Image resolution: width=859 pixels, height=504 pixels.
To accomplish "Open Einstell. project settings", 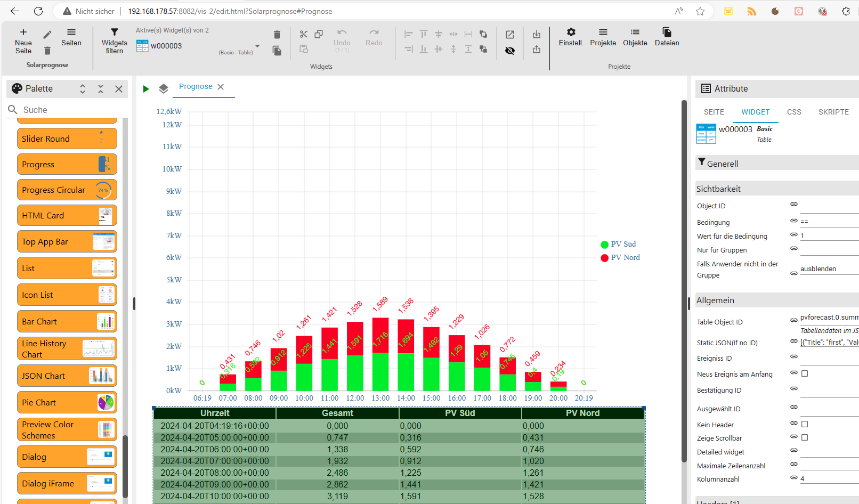I will tap(571, 37).
